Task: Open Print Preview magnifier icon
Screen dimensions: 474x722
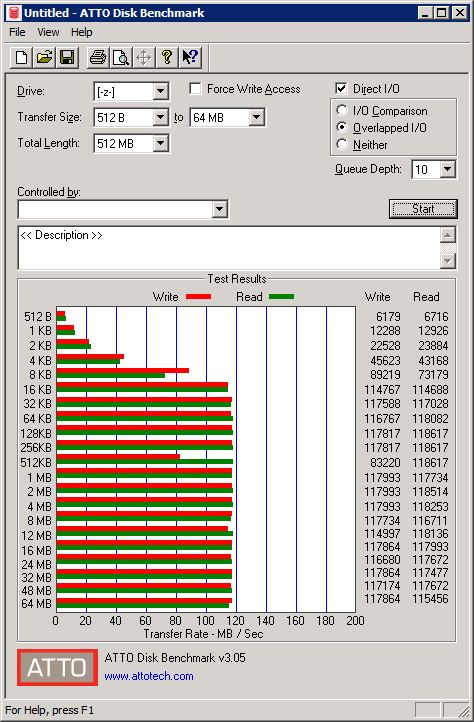Action: click(121, 58)
